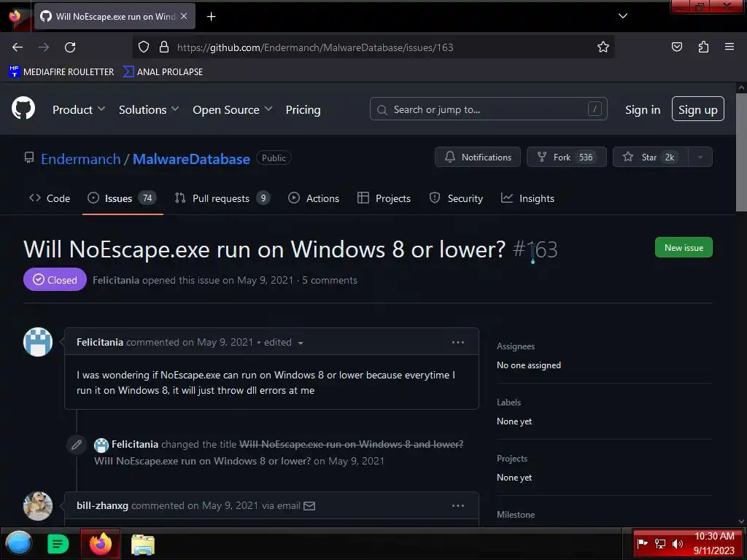
Task: Open Felicitania author link in first comment
Action: (99, 342)
